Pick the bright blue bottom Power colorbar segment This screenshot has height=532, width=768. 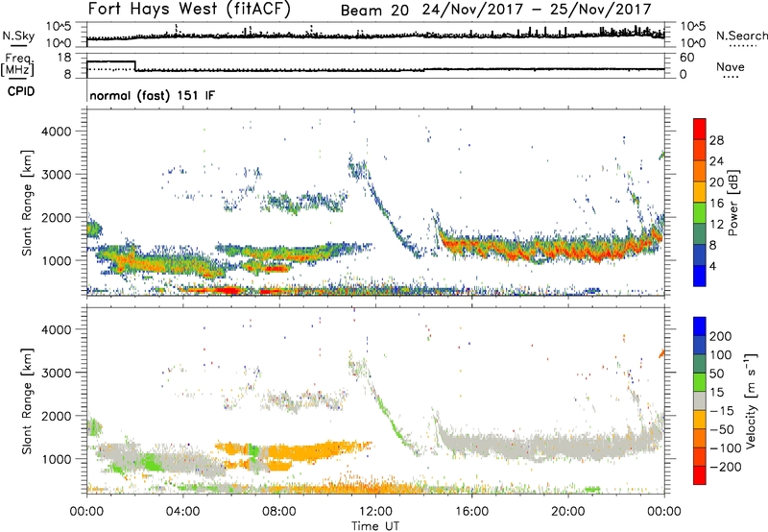(x=700, y=276)
